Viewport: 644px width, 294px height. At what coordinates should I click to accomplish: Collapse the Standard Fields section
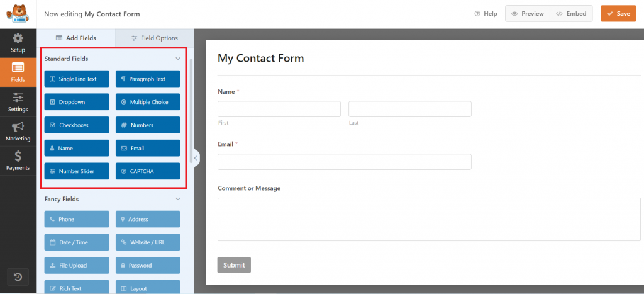[177, 59]
